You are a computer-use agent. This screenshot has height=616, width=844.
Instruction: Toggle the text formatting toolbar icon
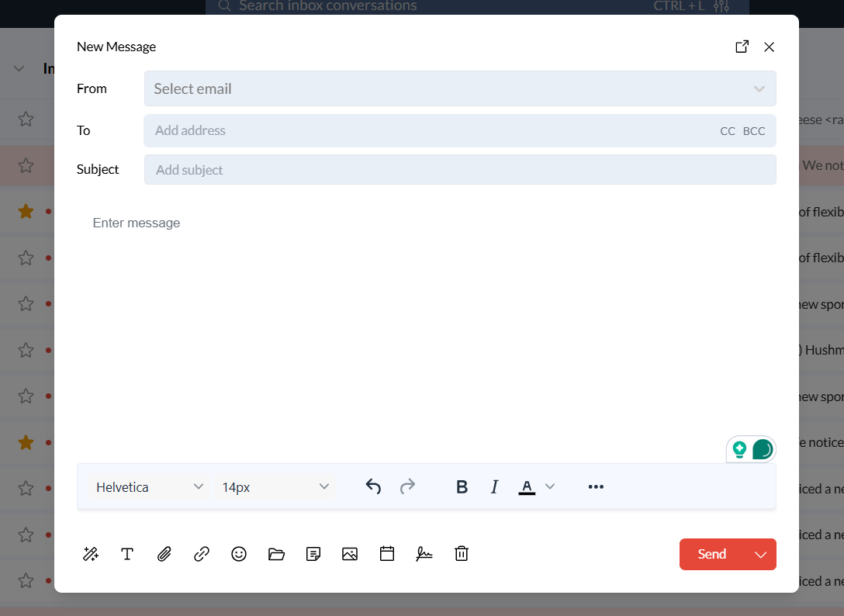click(x=127, y=554)
